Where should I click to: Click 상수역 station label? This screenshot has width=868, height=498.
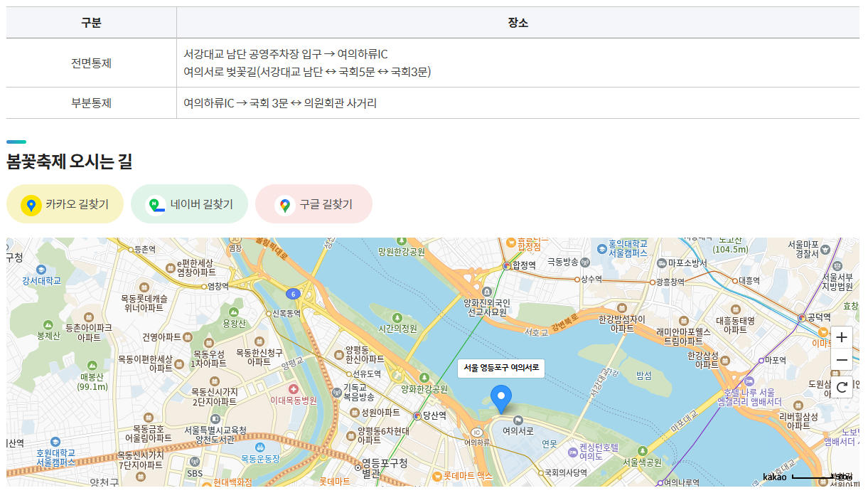591,280
